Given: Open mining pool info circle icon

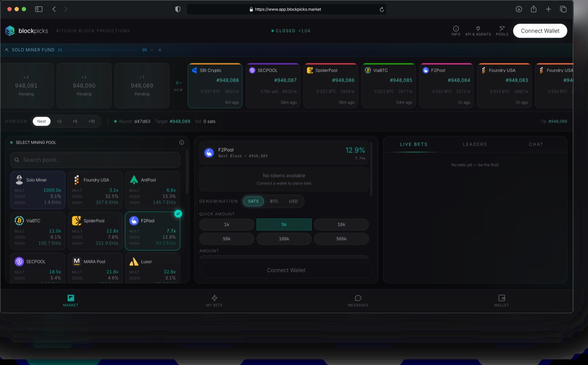Looking at the screenshot, I should [x=181, y=143].
